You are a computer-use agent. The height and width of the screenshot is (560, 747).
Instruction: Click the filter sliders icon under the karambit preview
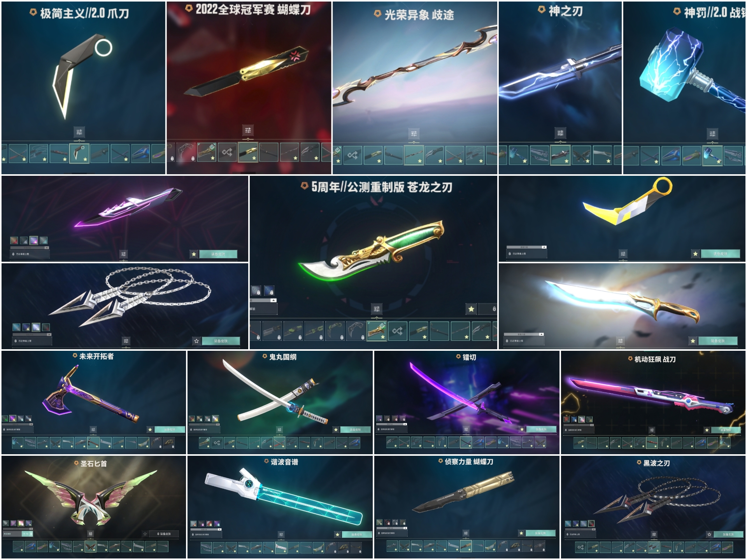(79, 132)
